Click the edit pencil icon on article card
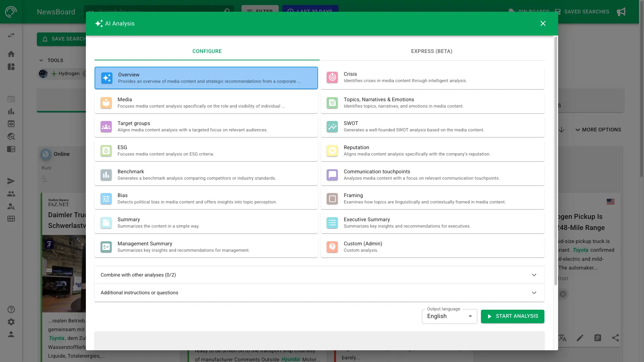The width and height of the screenshot is (644, 362). (580, 338)
